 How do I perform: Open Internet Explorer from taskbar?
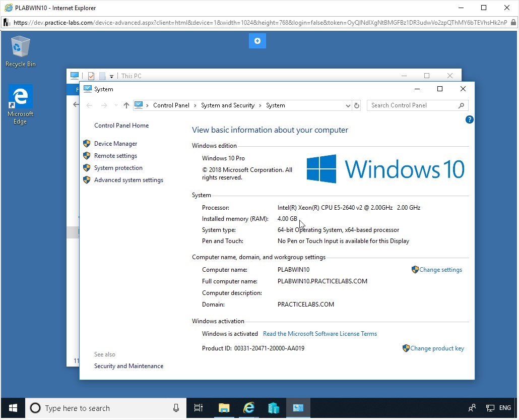[x=248, y=408]
